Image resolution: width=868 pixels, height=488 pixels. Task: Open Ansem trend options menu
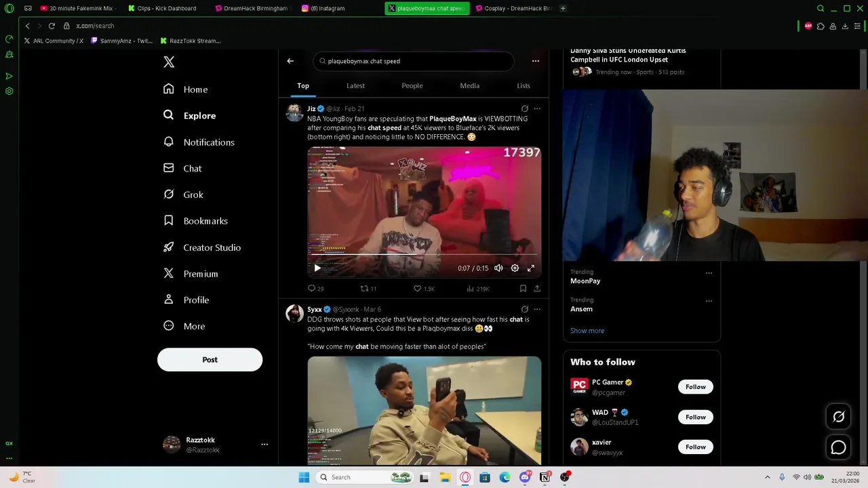tap(709, 301)
